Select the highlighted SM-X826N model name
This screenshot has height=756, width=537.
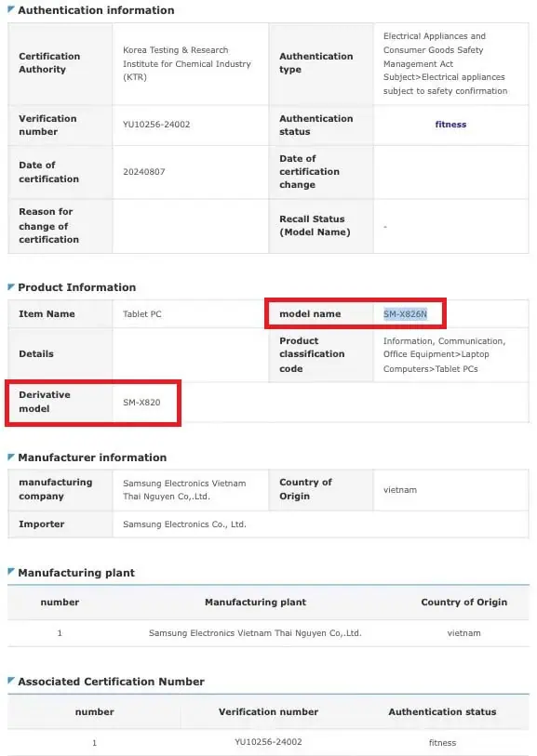405,314
